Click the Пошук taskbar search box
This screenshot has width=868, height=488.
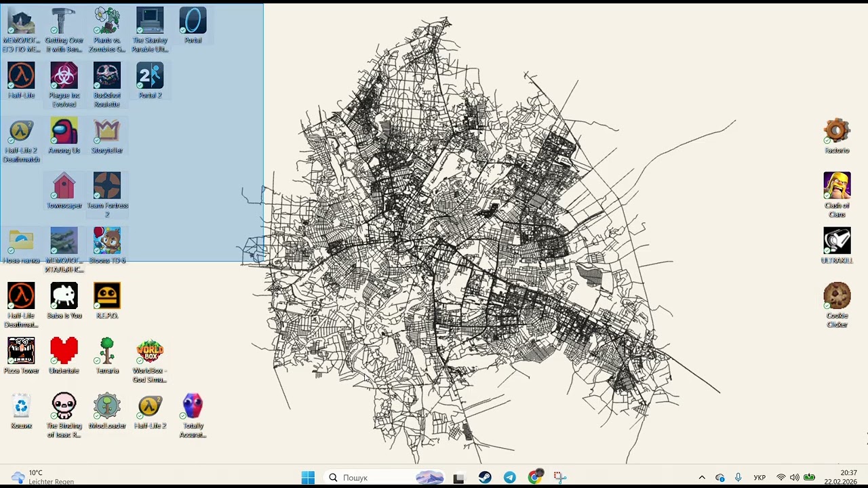384,477
